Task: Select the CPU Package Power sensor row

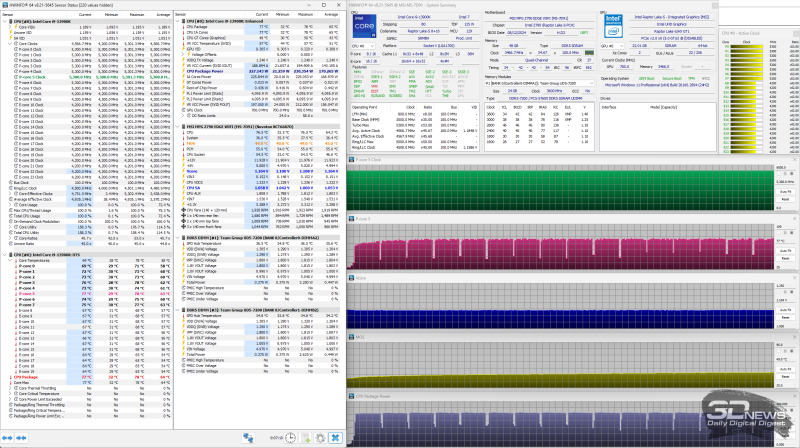Action: [203, 70]
